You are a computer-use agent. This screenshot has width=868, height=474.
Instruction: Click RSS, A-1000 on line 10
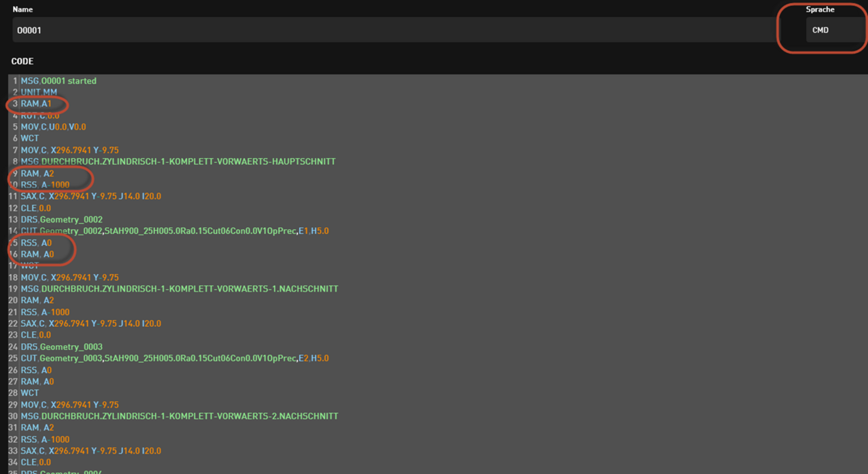click(x=45, y=184)
